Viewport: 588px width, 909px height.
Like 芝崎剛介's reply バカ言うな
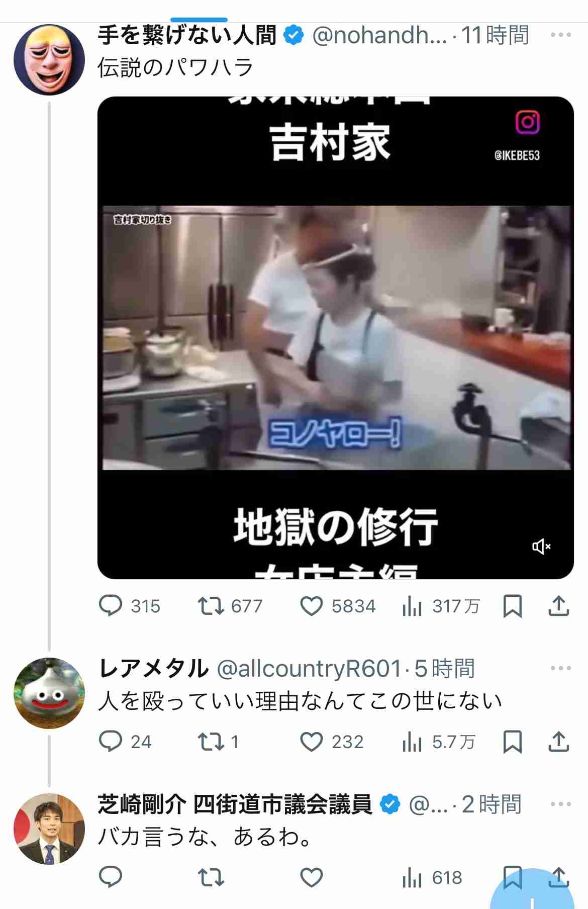click(311, 877)
